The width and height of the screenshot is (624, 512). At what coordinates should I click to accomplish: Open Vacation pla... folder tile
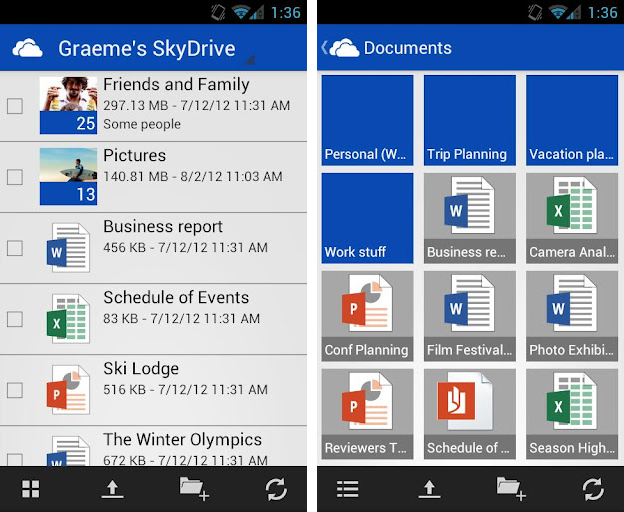[x=572, y=120]
